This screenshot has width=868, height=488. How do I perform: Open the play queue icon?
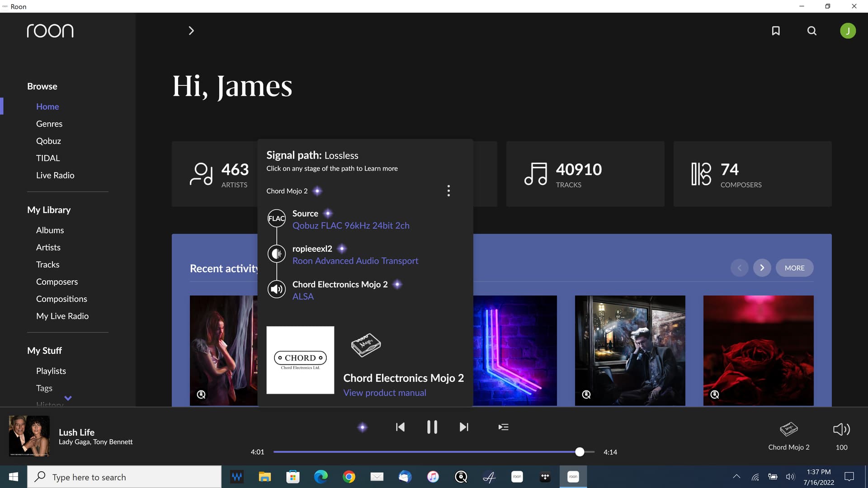[x=503, y=427]
